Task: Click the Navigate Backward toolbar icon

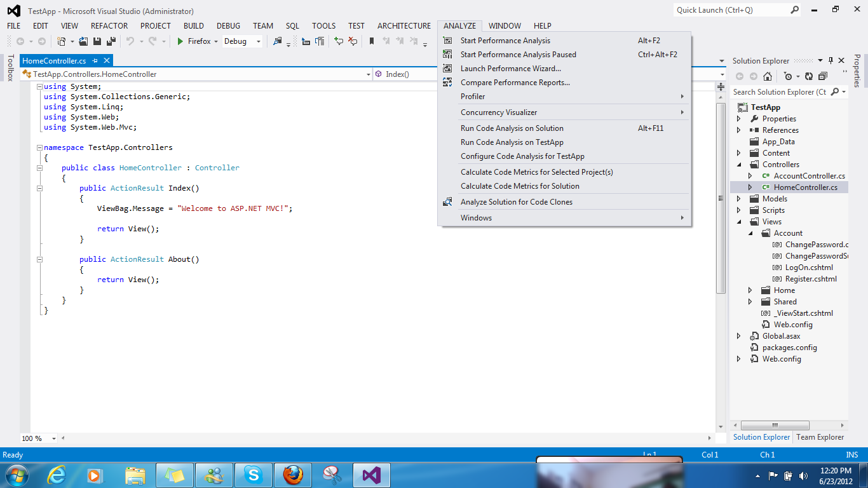Action: (21, 41)
